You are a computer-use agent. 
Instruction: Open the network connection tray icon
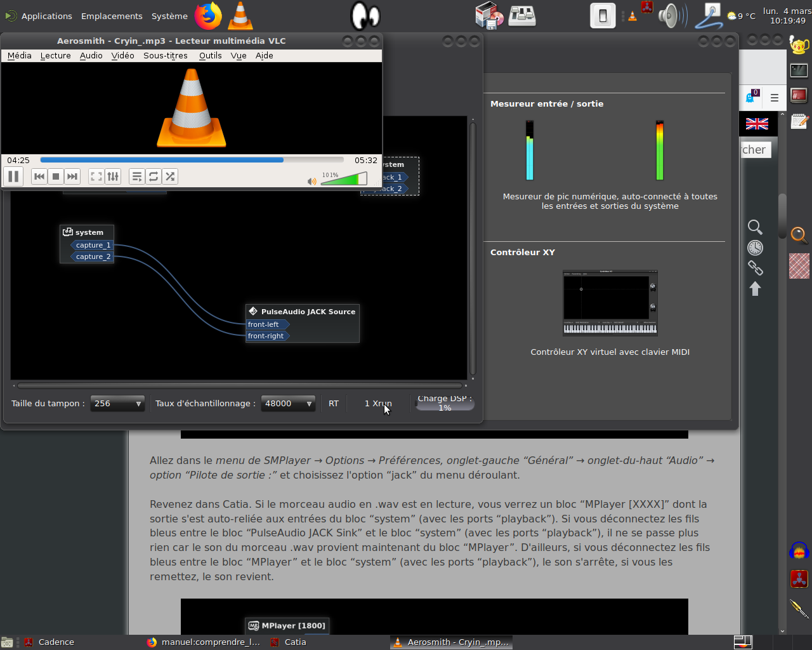709,16
